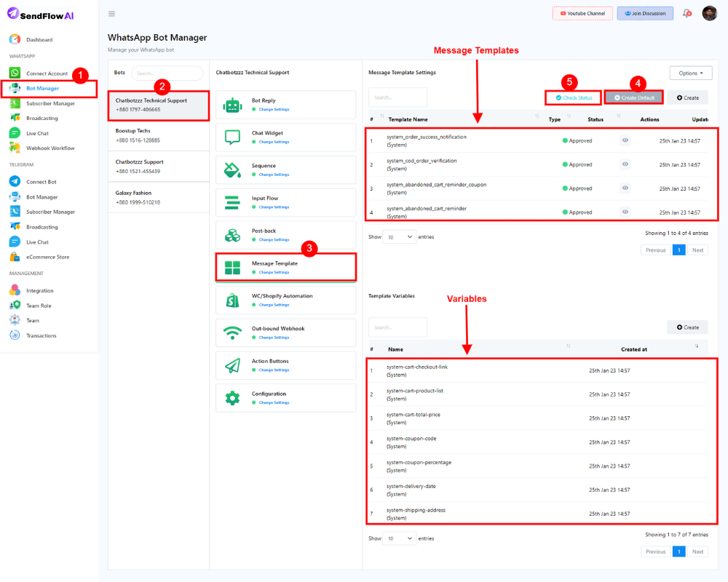Click the Post-back cubes icon

pos(233,235)
